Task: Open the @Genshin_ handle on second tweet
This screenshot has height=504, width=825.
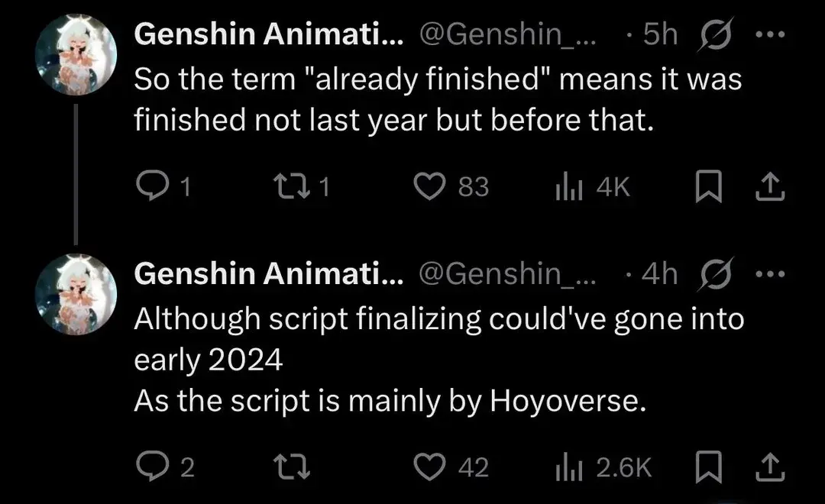Action: (x=507, y=275)
